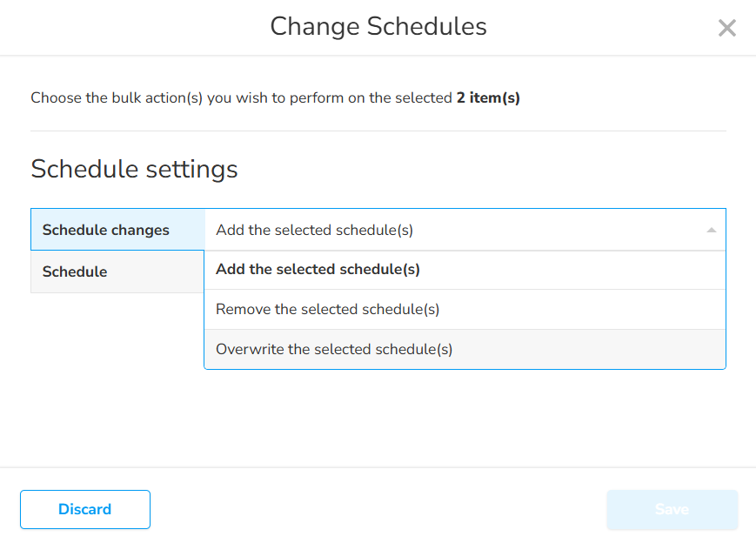Click the header area left of the title
This screenshot has width=756, height=543.
[130, 27]
